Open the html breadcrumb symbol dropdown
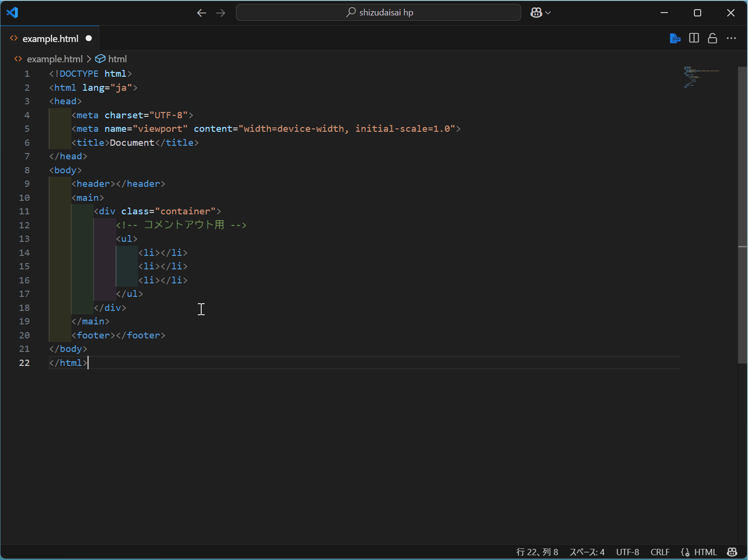Viewport: 748px width, 560px height. [x=117, y=59]
